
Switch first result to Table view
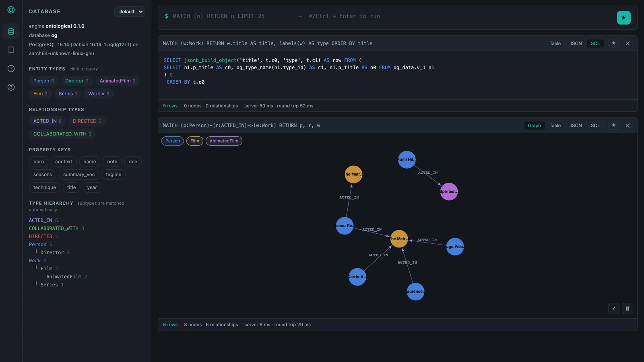[x=555, y=43]
